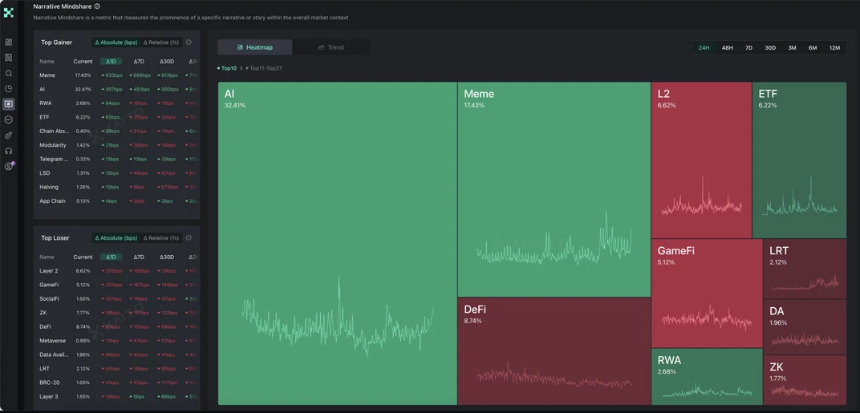
Task: Click the Kaito logo at top left
Action: pos(8,12)
